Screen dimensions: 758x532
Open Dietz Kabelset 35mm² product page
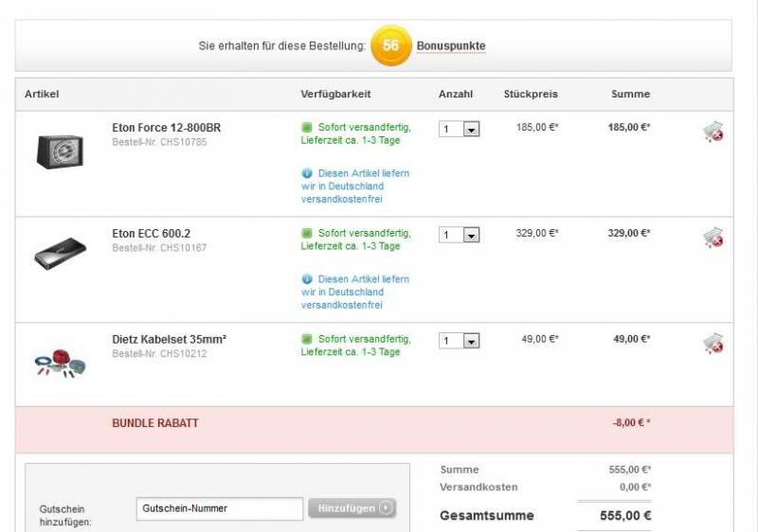point(170,340)
